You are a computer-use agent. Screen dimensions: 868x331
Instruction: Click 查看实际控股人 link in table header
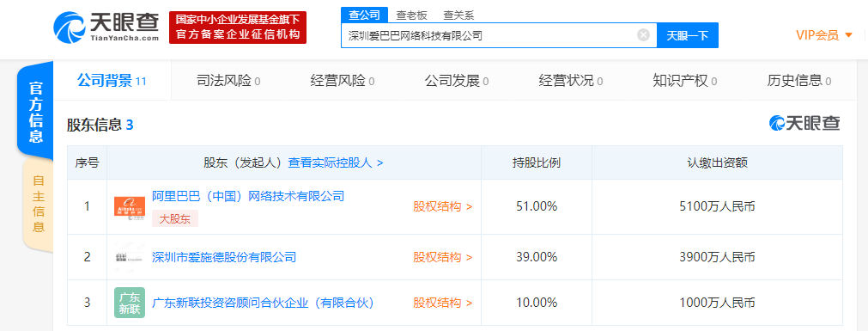pyautogui.click(x=336, y=163)
